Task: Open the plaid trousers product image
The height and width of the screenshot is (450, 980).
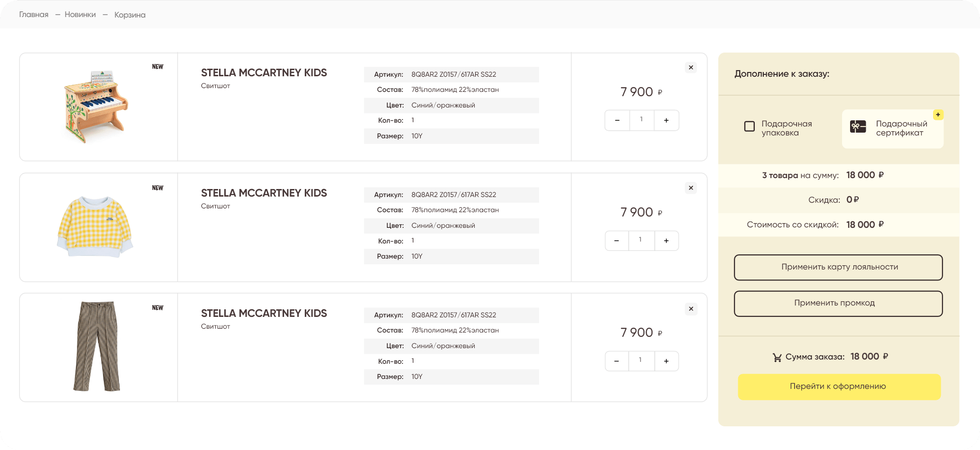Action: [97, 346]
